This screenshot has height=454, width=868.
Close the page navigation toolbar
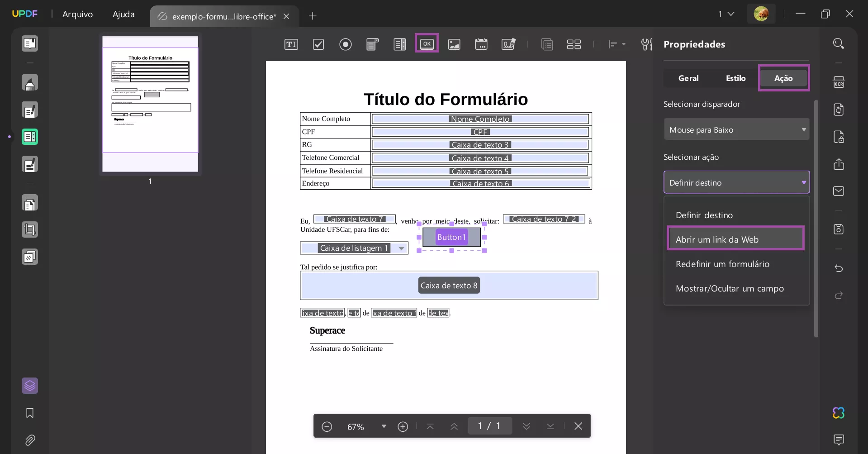pyautogui.click(x=578, y=426)
